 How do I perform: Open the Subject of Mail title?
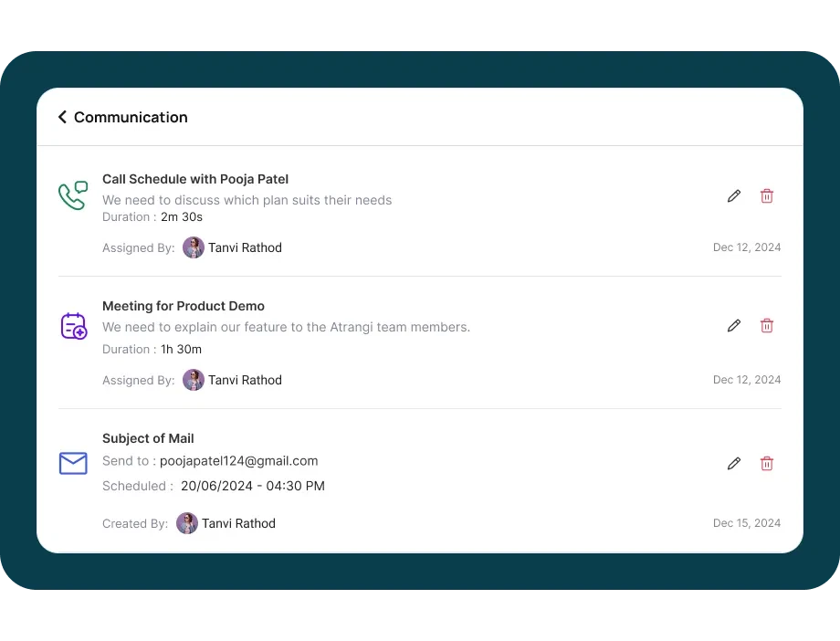(x=148, y=438)
